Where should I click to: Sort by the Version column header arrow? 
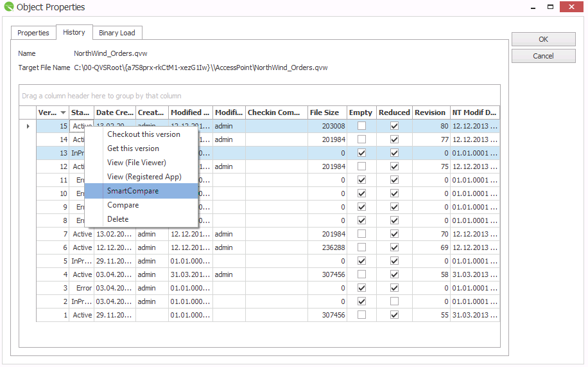[x=63, y=112]
